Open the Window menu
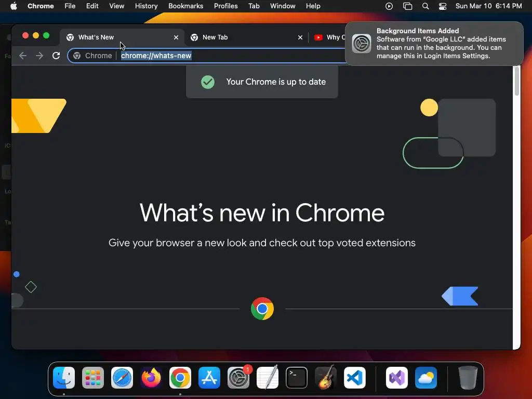The image size is (532, 399). pyautogui.click(x=283, y=6)
